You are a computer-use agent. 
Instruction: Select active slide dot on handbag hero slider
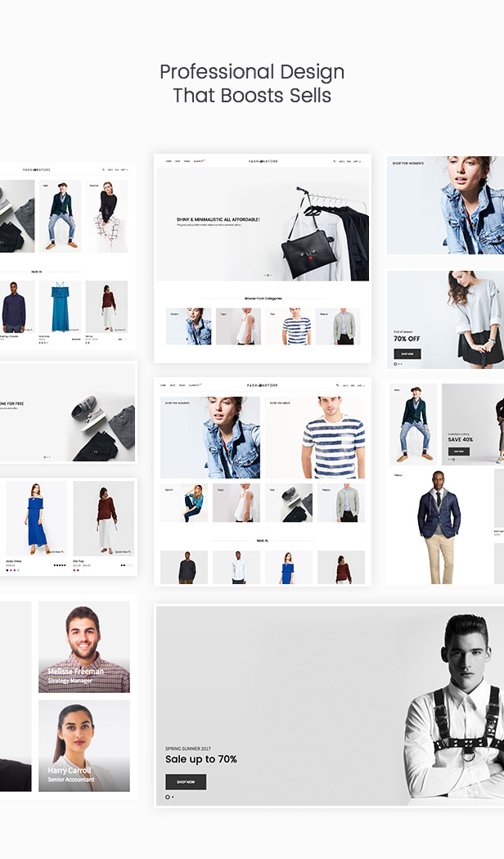click(x=268, y=275)
